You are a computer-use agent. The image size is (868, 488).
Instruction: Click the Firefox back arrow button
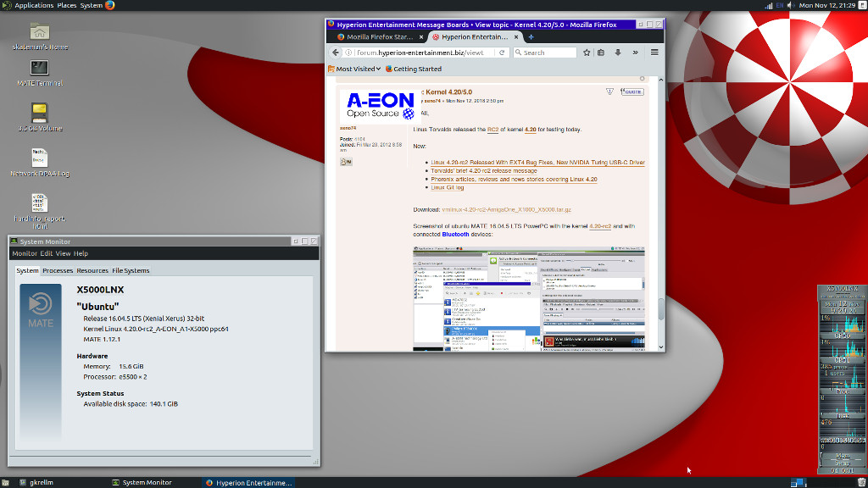click(x=336, y=53)
